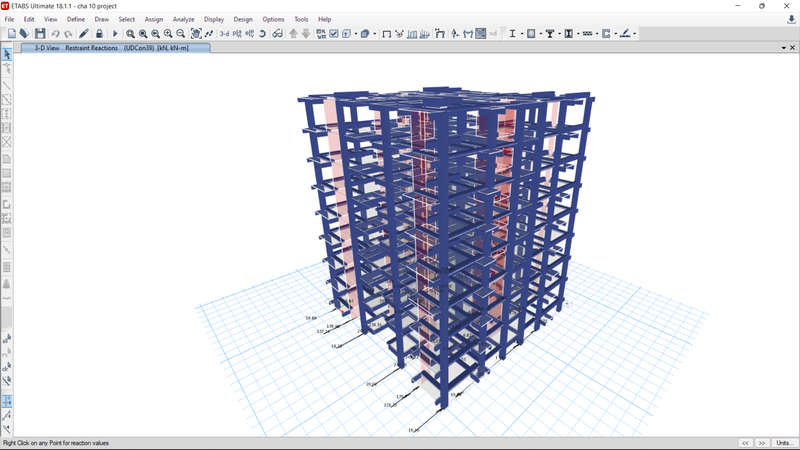Click steel frame design I-beam icon

(512, 34)
